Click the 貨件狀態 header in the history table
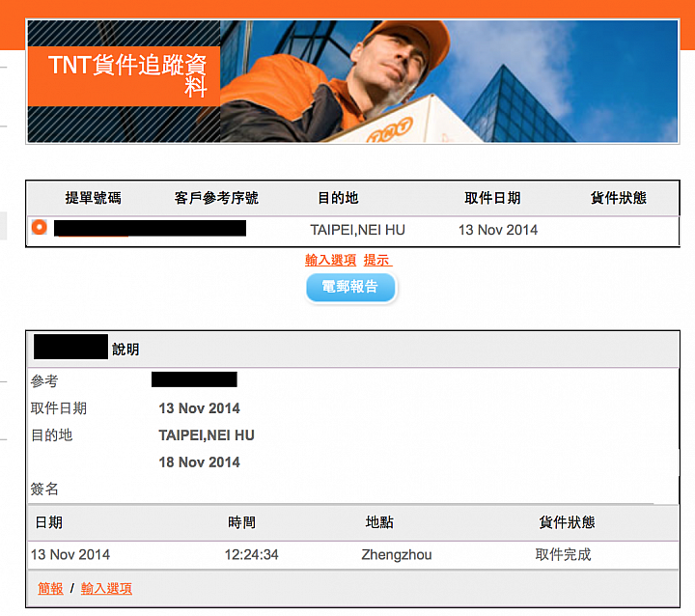The width and height of the screenshot is (695, 616). [567, 522]
